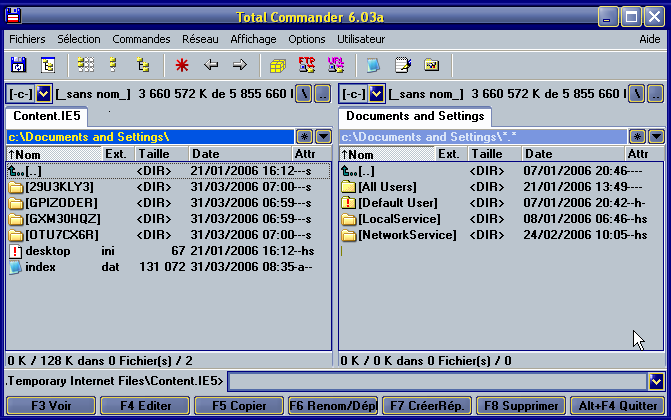Click the F7 CréerRép. button

(427, 405)
